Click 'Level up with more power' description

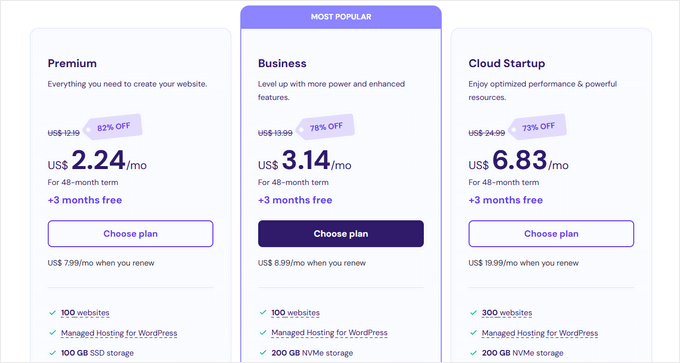pos(331,91)
